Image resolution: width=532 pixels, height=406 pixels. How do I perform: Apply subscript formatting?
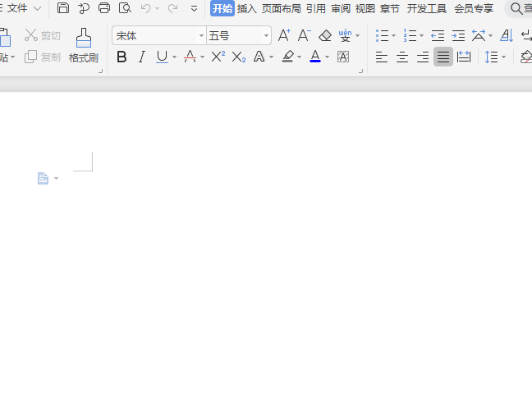tap(238, 57)
